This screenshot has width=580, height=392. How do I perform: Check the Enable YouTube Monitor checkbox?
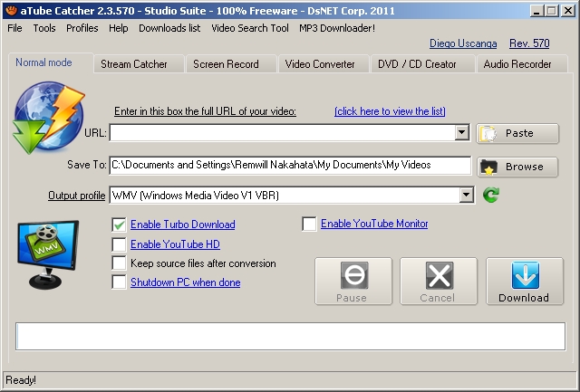point(309,224)
